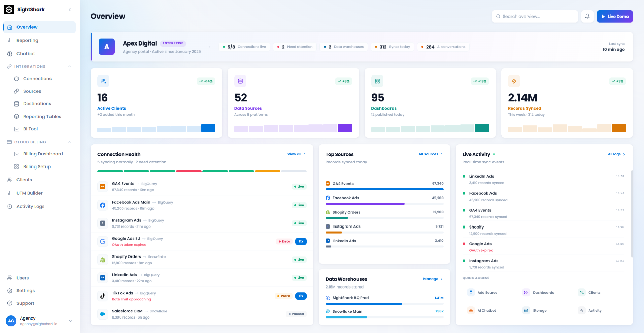The height and width of the screenshot is (333, 644).
Task: Click the Active Clients people icon
Action: pos(103,81)
